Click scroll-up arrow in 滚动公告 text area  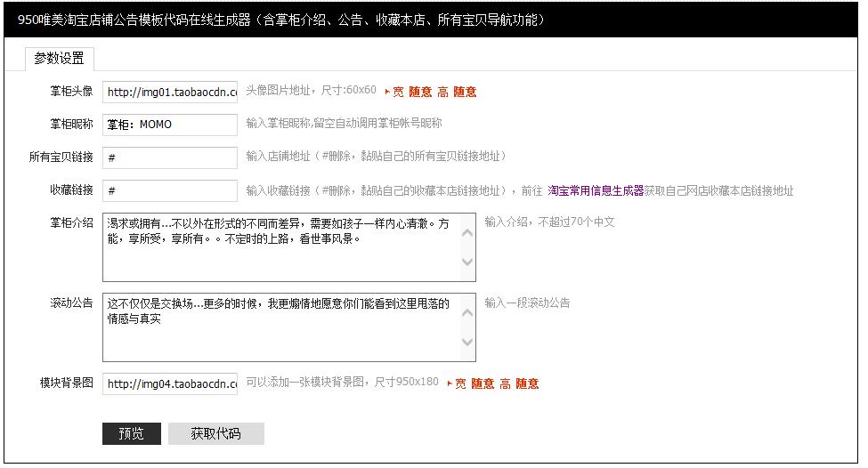click(x=467, y=312)
